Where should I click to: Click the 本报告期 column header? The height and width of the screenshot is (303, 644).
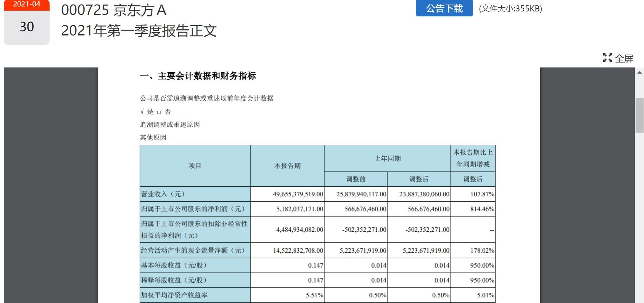[x=287, y=166]
